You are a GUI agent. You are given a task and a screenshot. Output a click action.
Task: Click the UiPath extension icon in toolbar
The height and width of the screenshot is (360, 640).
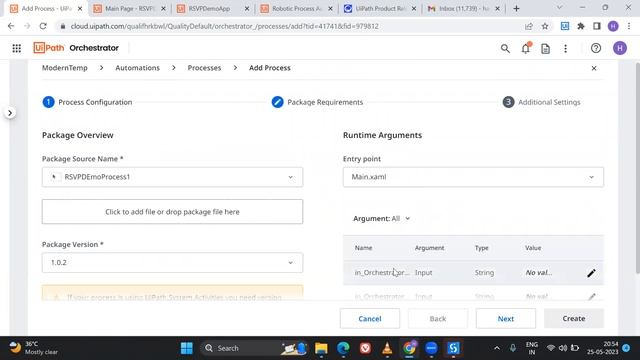(x=565, y=26)
